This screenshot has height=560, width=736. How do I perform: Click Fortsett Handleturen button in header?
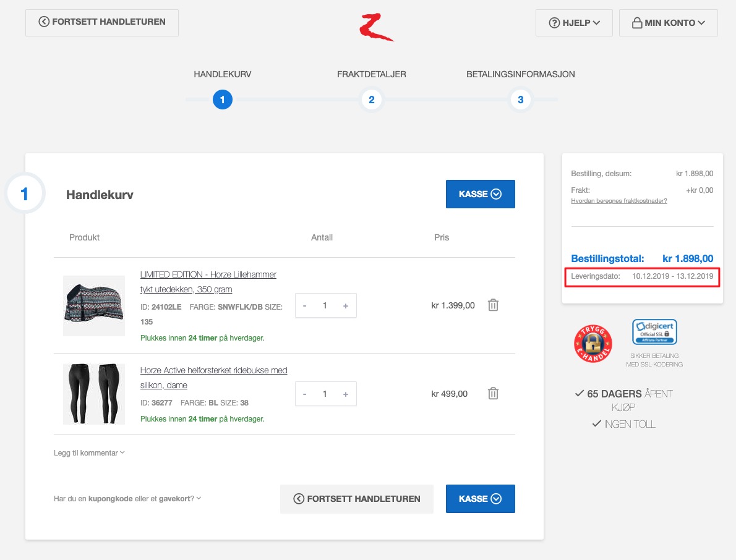(x=102, y=22)
